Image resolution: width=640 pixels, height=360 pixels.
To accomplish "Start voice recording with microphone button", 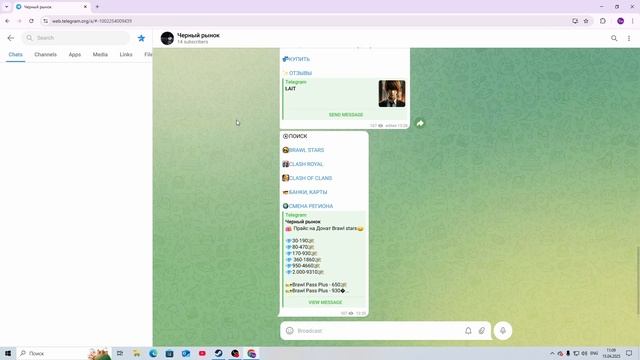I will (503, 331).
